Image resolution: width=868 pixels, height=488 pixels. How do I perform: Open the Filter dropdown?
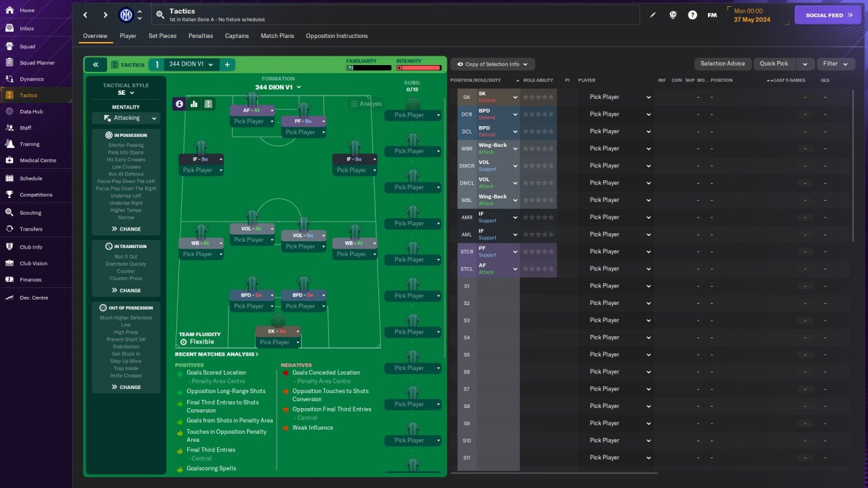[x=835, y=64]
